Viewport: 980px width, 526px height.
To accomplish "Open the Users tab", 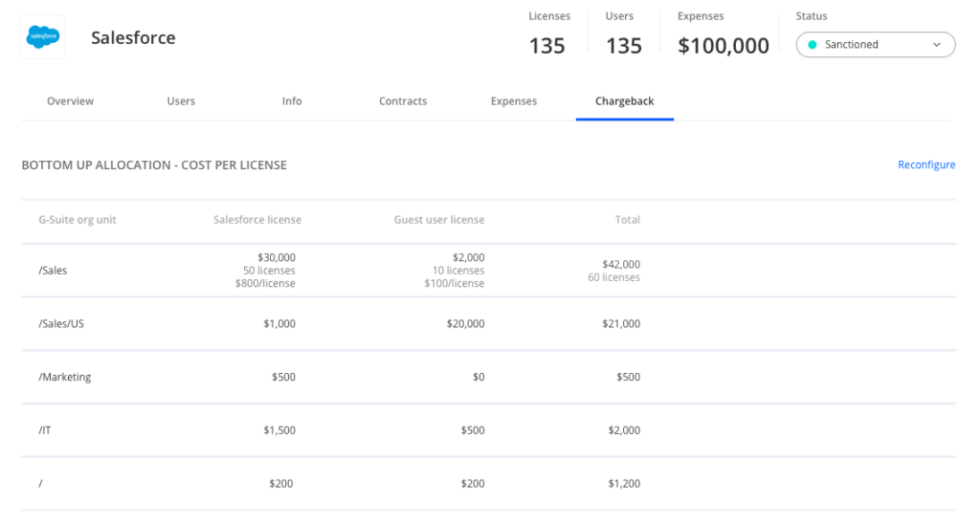I will point(181,101).
